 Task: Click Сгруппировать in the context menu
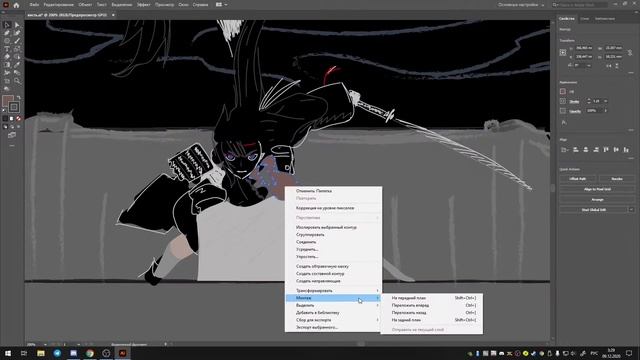333,235
